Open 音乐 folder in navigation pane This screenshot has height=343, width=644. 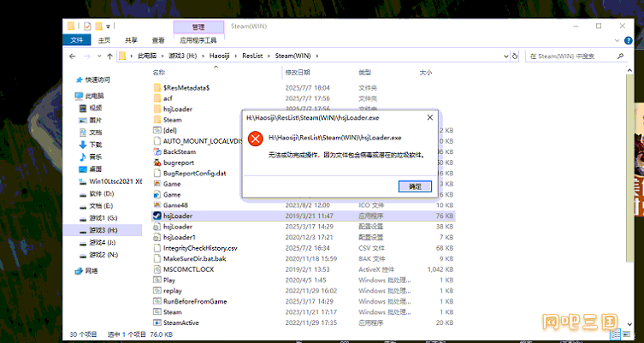96,157
